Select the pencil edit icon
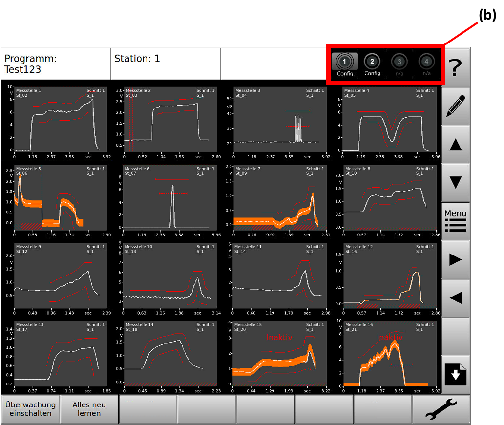The width and height of the screenshot is (504, 425). (x=456, y=106)
